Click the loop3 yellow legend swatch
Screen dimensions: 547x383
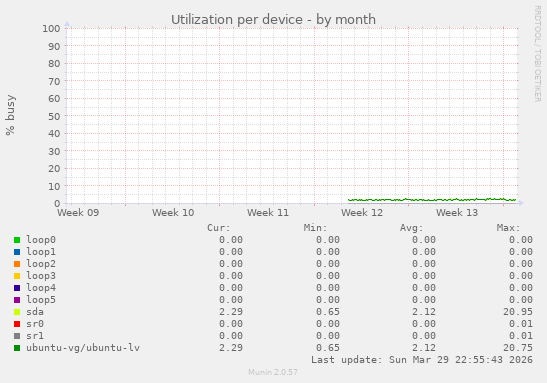17,276
